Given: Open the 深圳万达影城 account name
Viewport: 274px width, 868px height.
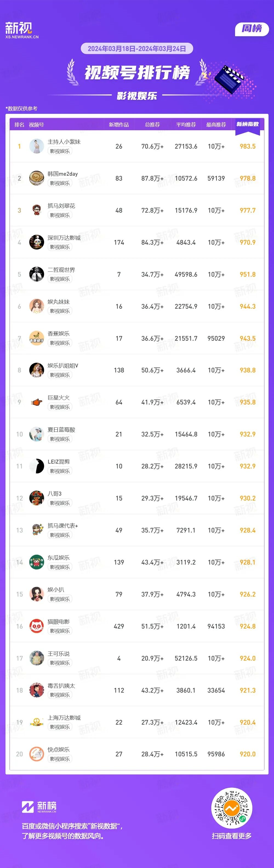Looking at the screenshot, I should coord(64,238).
